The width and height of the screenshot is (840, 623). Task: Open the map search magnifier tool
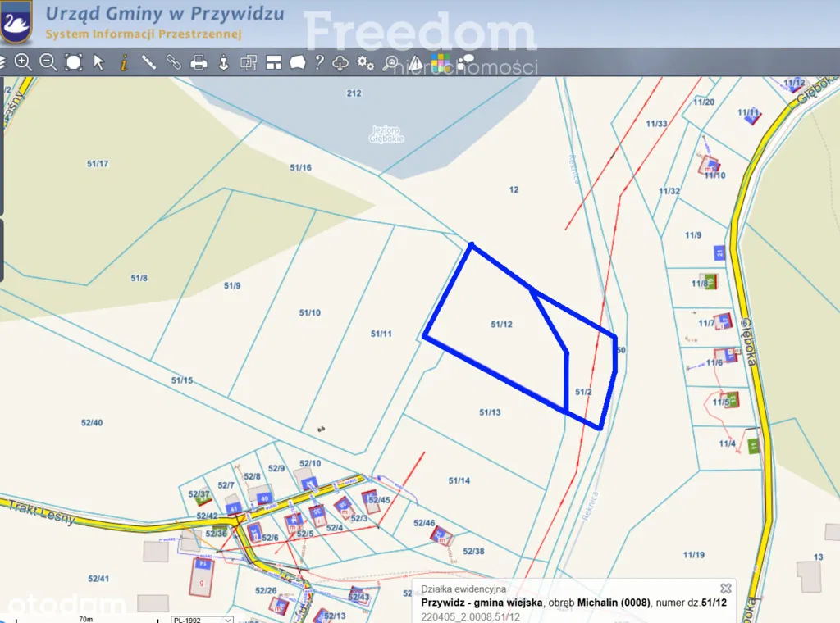coord(391,62)
